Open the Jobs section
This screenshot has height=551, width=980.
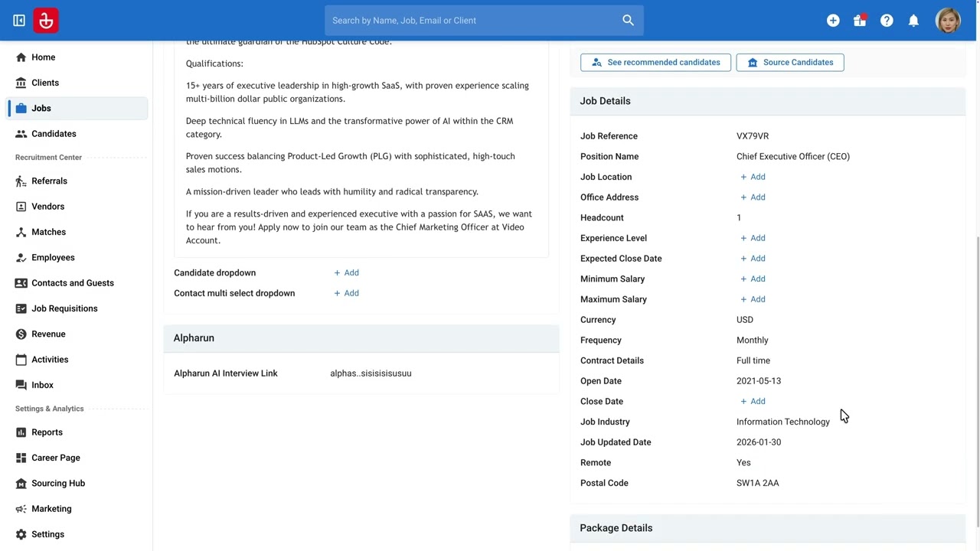point(77,109)
